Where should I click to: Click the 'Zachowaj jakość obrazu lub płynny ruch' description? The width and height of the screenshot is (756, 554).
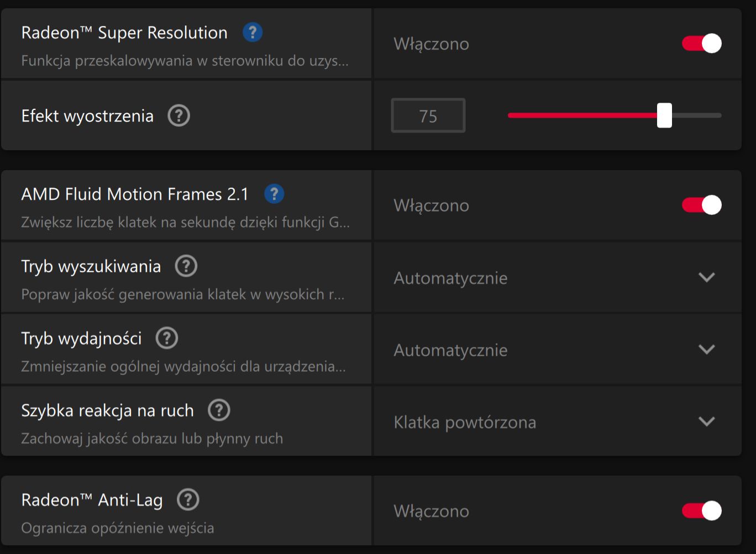pos(152,439)
